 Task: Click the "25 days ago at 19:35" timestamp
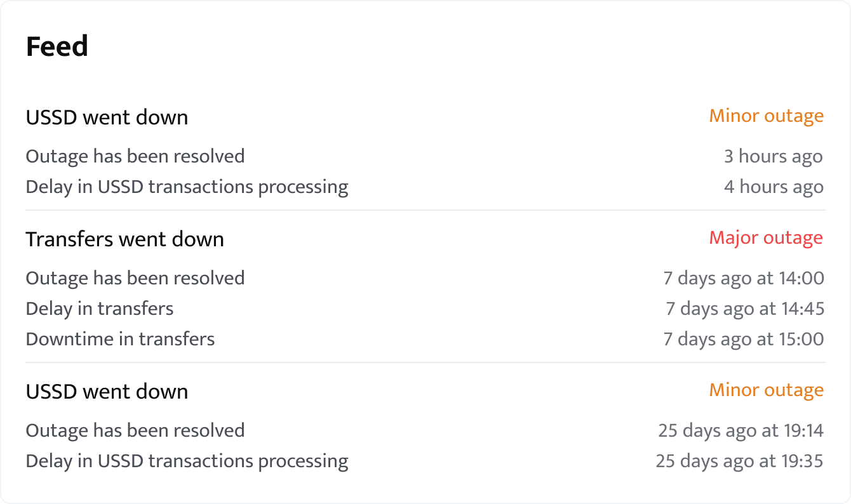[x=739, y=461]
